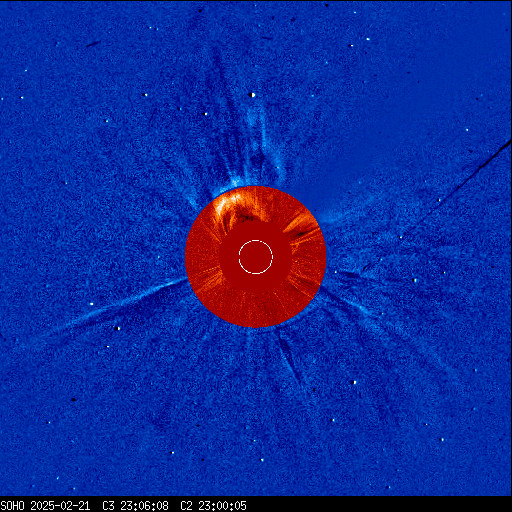Click the faint blue plume above the red disk
512x512 pixels.
(255, 140)
